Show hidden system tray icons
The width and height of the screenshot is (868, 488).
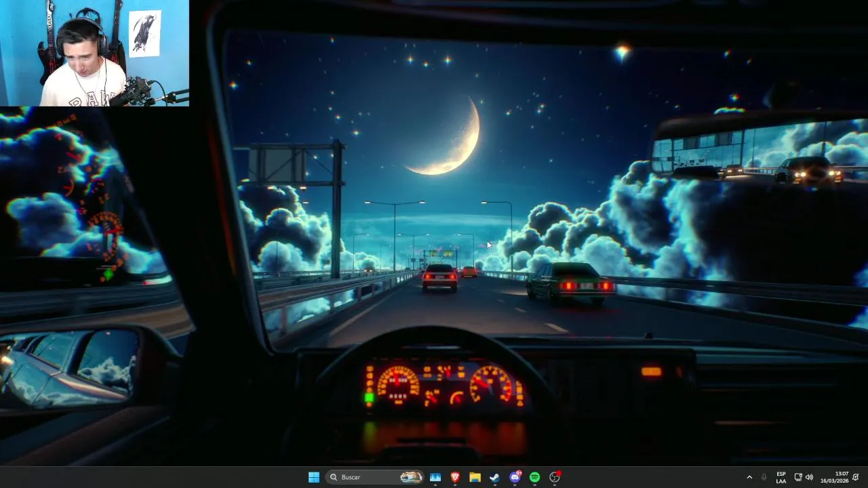tap(749, 477)
